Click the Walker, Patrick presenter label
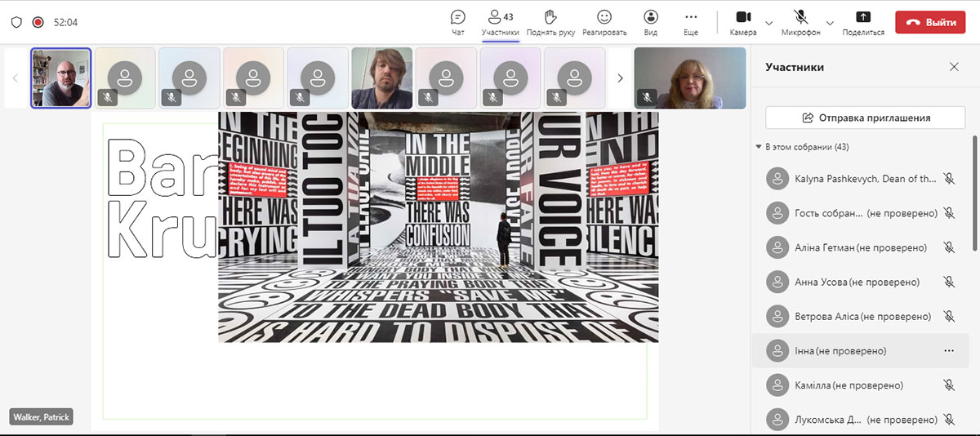The width and height of the screenshot is (980, 436). pyautogui.click(x=41, y=417)
